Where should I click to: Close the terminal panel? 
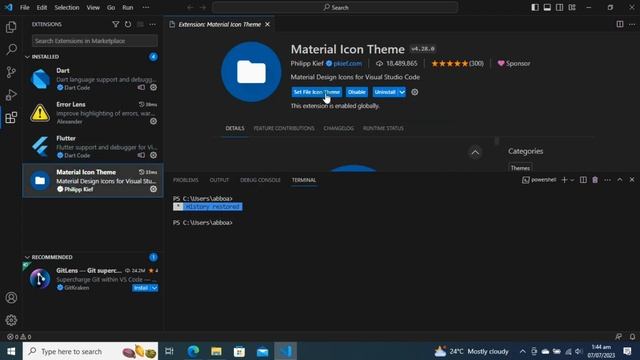[x=632, y=180]
